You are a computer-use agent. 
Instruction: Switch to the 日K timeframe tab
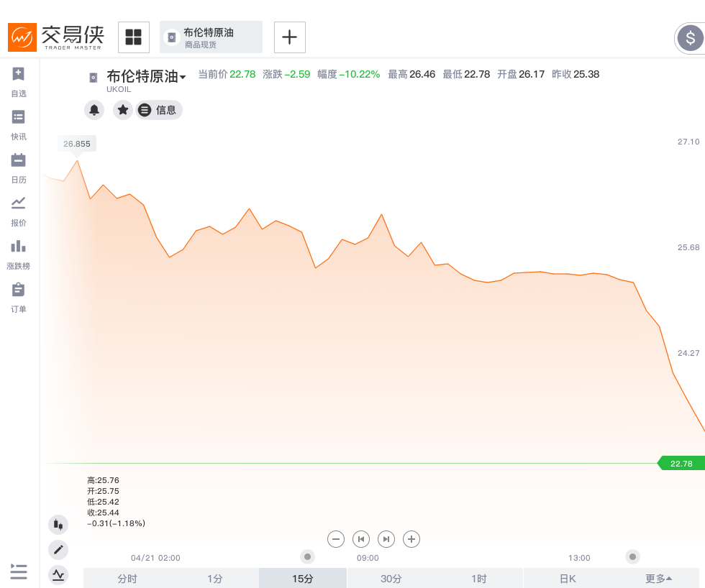[567, 579]
